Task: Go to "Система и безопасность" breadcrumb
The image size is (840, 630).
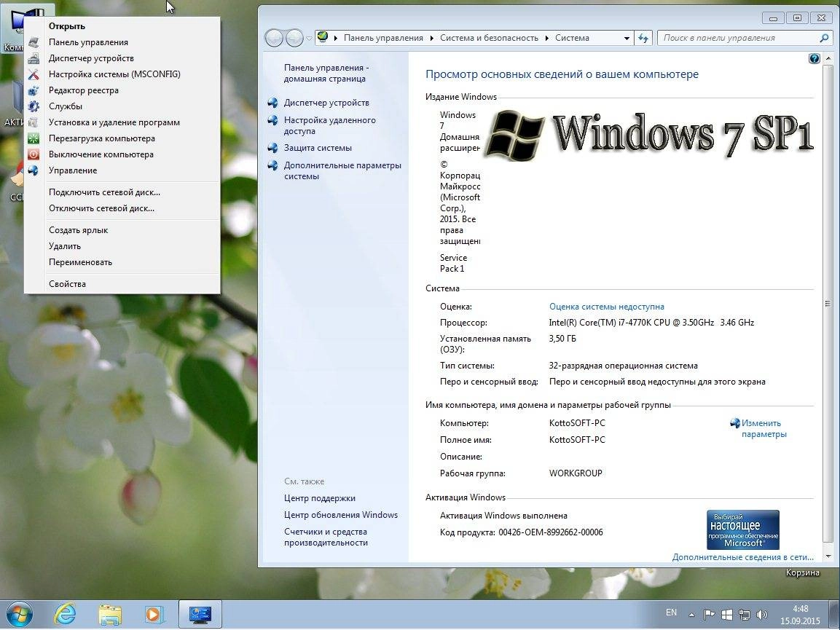Action: 489,38
